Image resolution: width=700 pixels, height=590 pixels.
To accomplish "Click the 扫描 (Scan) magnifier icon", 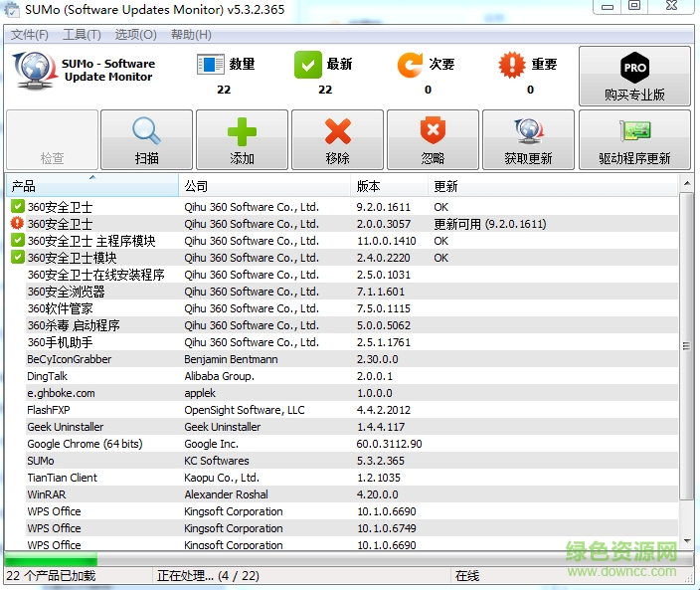I will click(x=146, y=131).
